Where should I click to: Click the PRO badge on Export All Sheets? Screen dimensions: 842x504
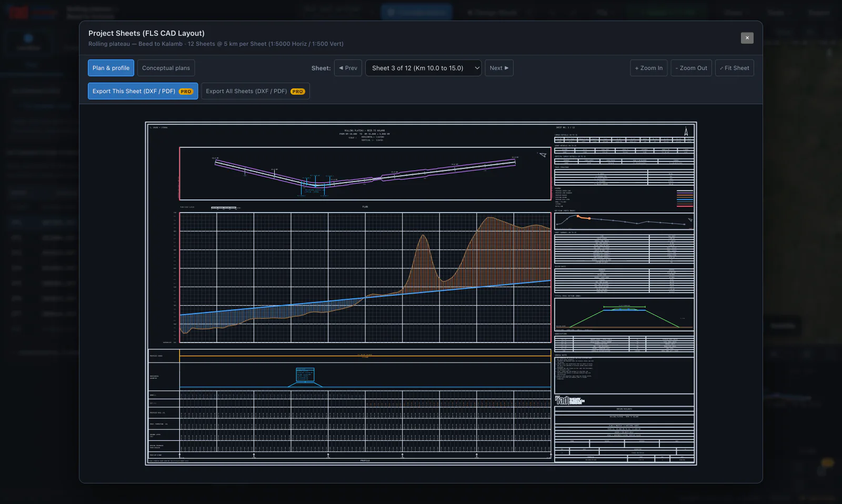pyautogui.click(x=298, y=92)
